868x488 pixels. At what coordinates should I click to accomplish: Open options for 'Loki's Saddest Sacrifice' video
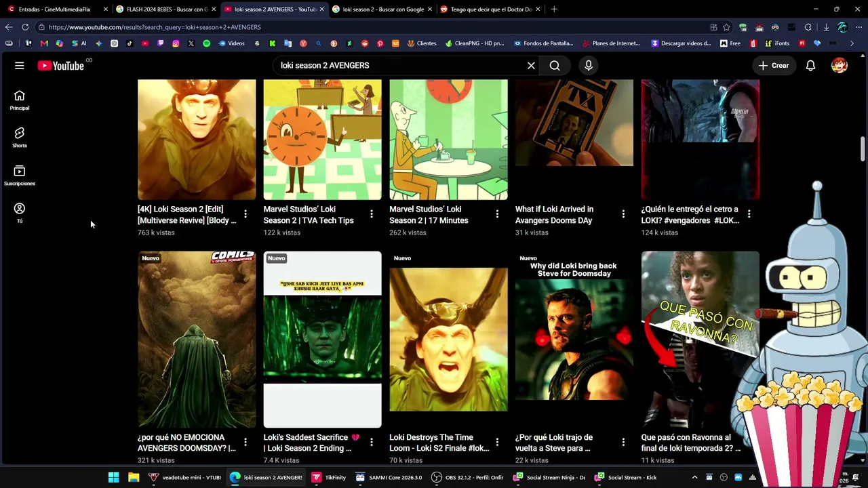tap(372, 442)
